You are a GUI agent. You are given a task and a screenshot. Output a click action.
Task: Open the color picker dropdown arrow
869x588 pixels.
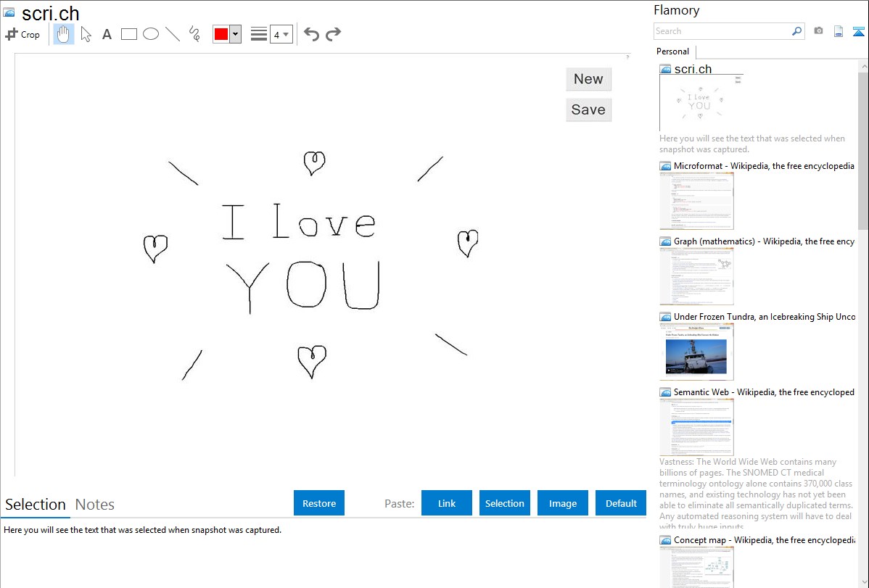tap(235, 34)
